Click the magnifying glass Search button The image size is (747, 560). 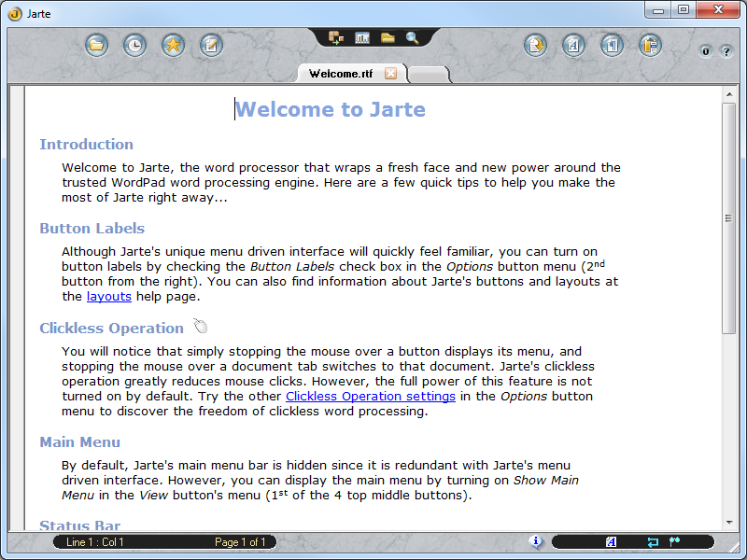pos(412,38)
